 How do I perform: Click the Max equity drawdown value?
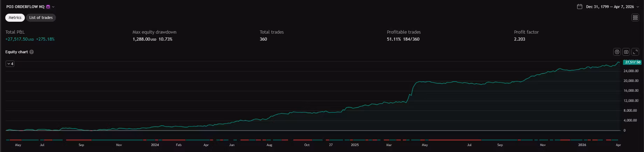pyautogui.click(x=152, y=39)
